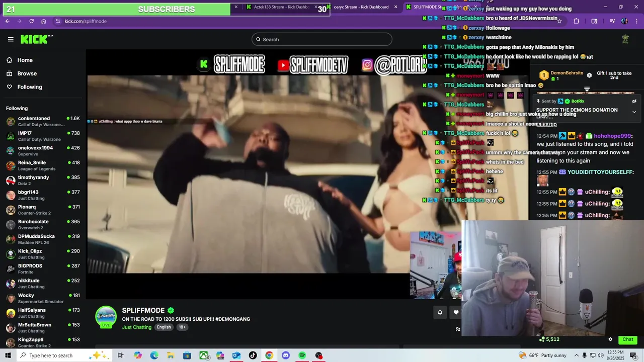Open the Windows Start menu
Screen dimensions: 644x362
(x=8, y=355)
